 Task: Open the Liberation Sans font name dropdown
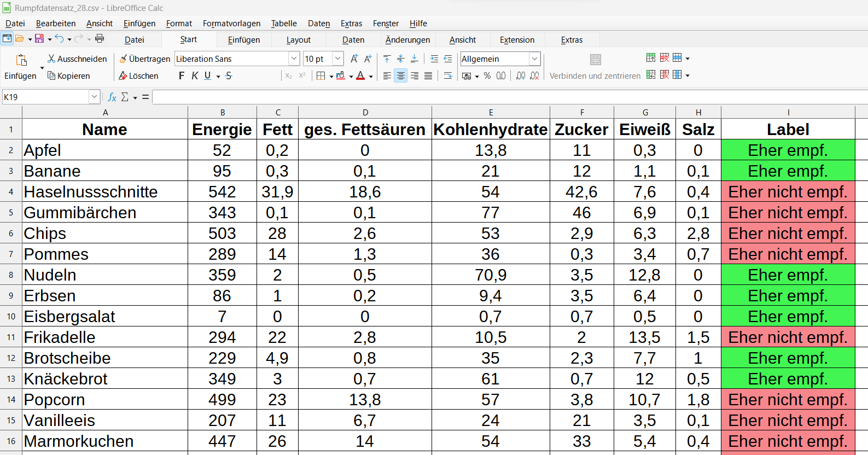(x=294, y=59)
